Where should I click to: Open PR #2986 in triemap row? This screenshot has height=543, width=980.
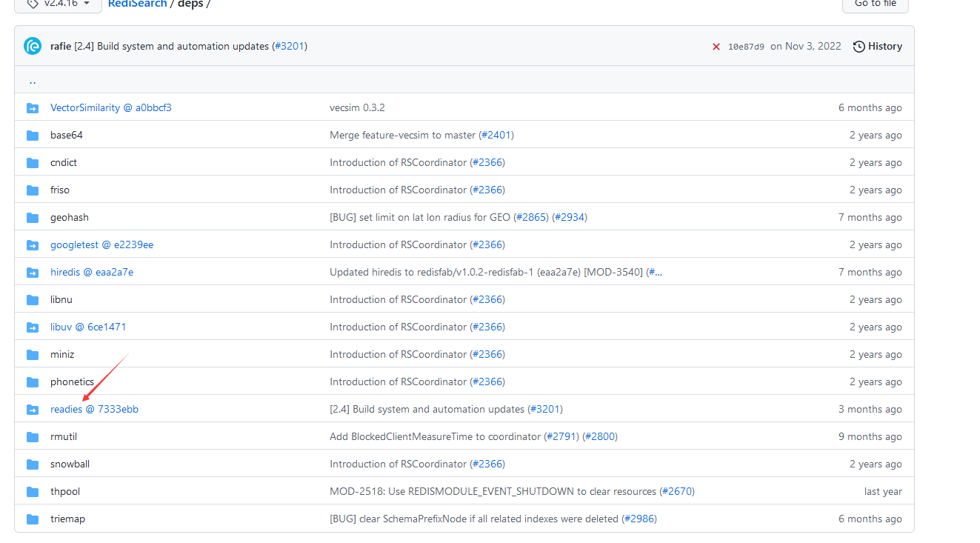(639, 519)
